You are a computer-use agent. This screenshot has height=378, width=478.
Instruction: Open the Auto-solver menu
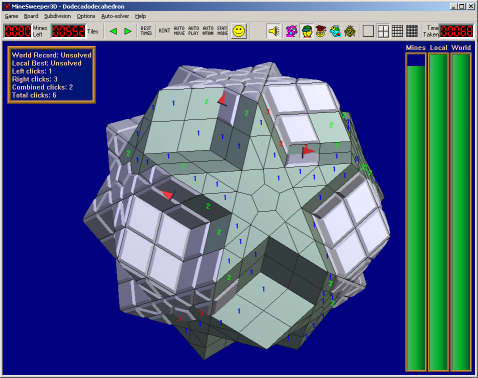point(115,16)
